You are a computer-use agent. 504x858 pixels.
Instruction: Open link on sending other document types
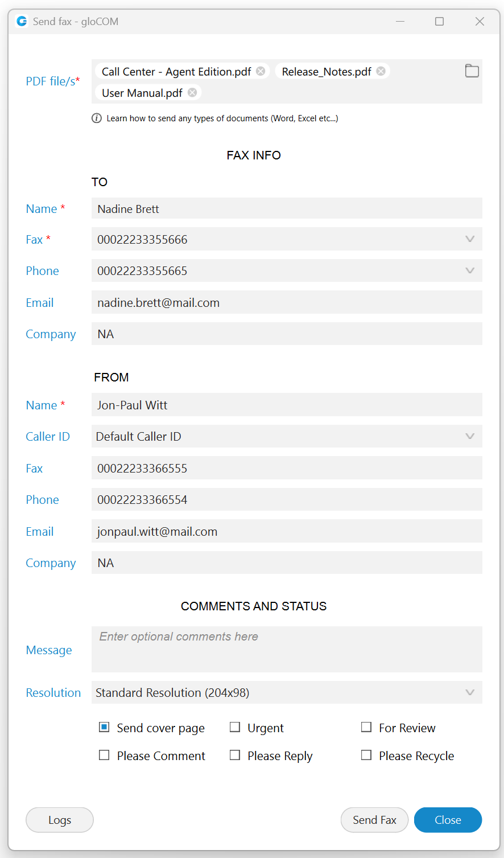pyautogui.click(x=222, y=118)
